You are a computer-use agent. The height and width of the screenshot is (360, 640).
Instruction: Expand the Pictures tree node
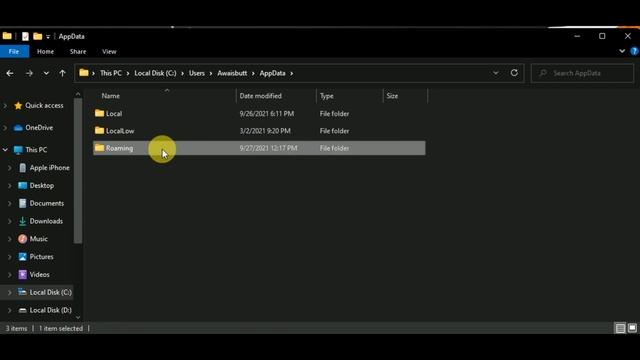pos(10,257)
